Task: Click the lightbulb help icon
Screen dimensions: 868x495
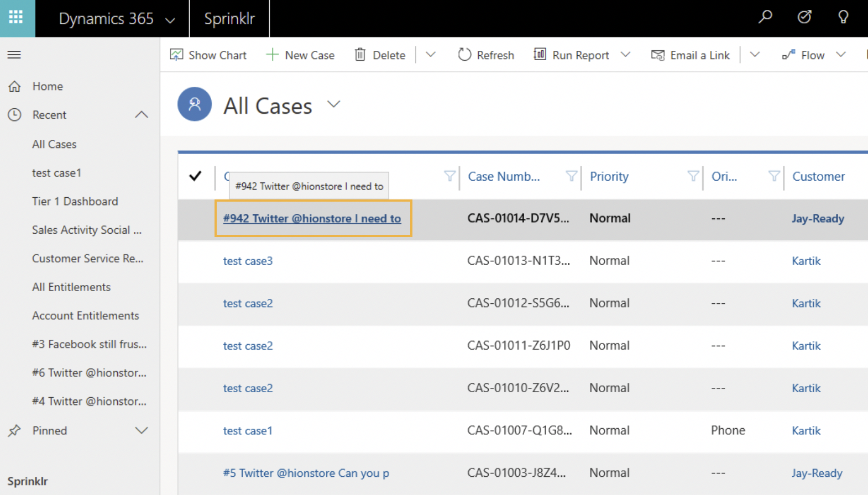Action: point(843,17)
